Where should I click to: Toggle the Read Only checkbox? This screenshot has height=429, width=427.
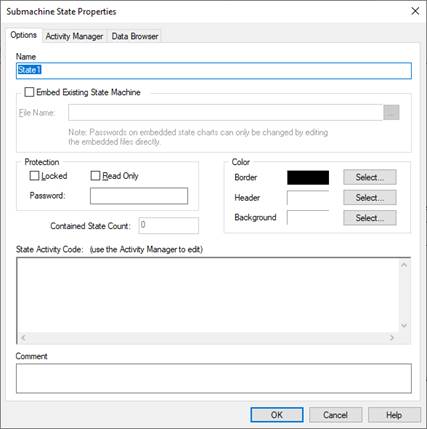(x=95, y=176)
